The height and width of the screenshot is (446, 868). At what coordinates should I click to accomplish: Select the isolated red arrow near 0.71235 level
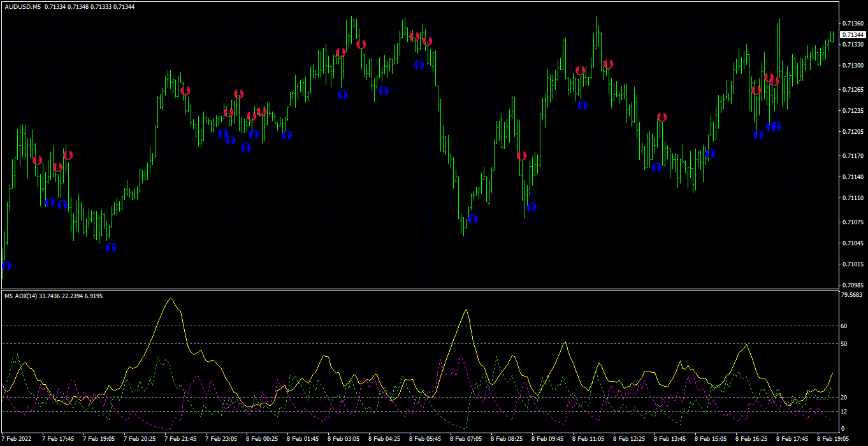click(x=662, y=117)
